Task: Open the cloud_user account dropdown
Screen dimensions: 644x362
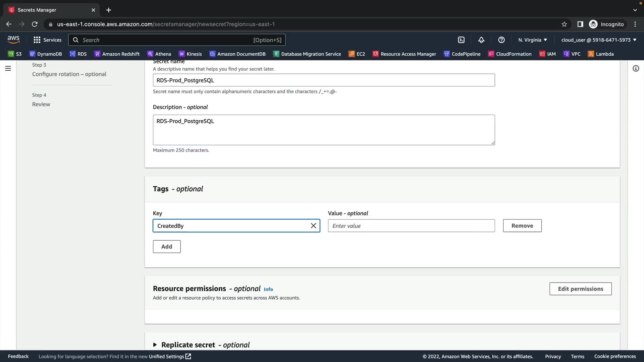Action: 599,40
